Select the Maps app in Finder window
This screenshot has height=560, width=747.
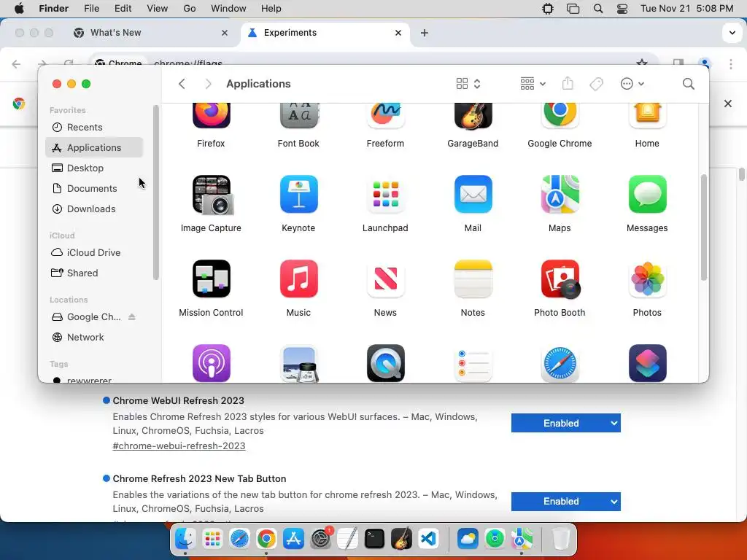tap(560, 194)
